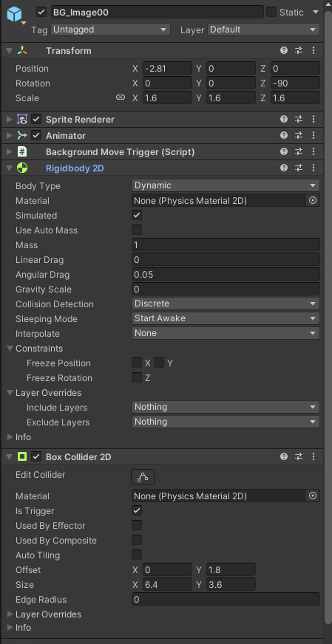Viewport: 332px width, 644px height.
Task: Click the Background Move Trigger script icon
Action: [22, 151]
